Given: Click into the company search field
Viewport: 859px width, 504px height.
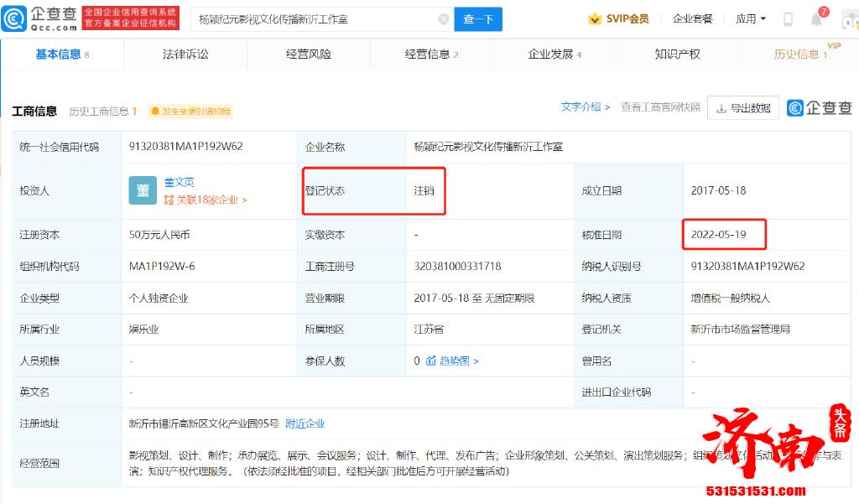Looking at the screenshot, I should click(315, 19).
